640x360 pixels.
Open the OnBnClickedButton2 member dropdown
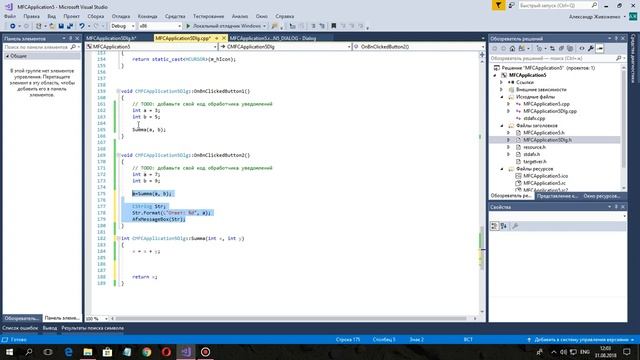(418, 47)
